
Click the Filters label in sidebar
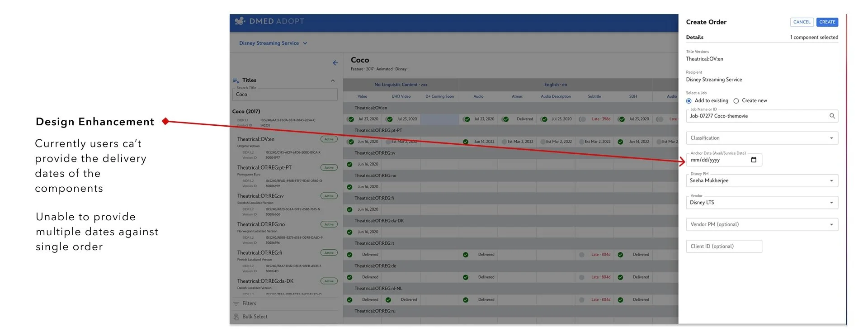pyautogui.click(x=249, y=304)
